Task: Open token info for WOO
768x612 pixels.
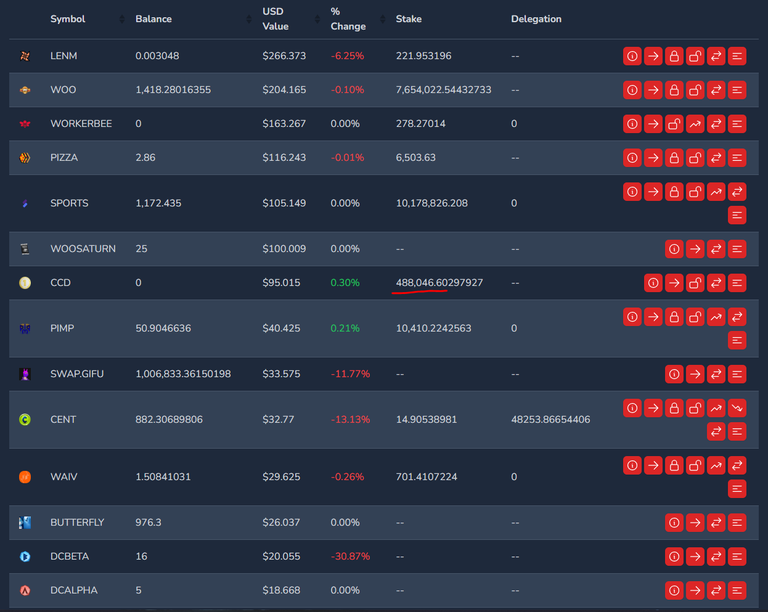Action: 632,90
